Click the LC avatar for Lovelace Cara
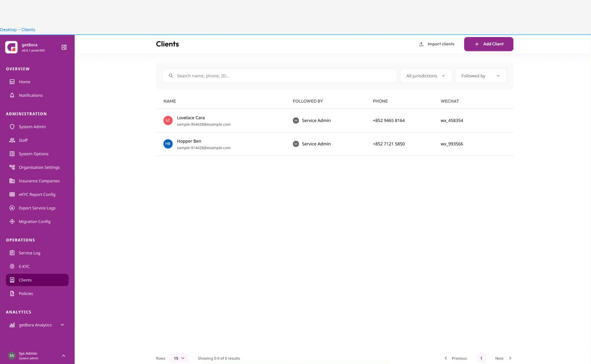 coord(168,120)
